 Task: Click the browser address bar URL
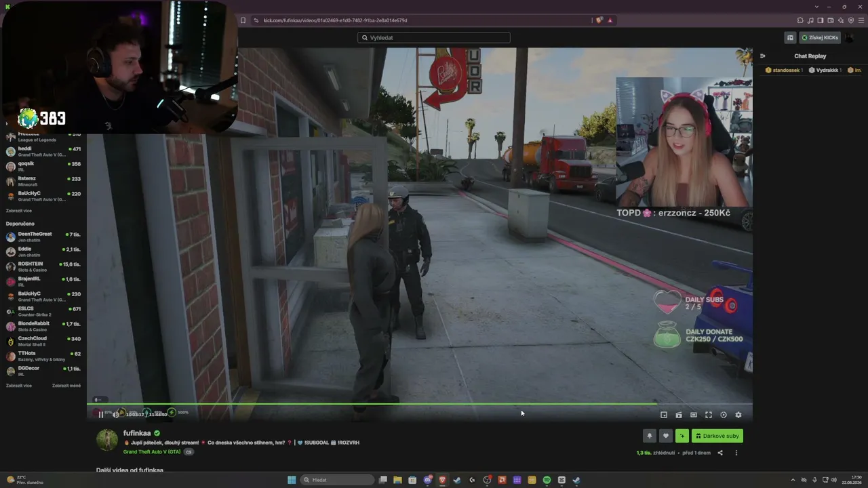pos(335,20)
